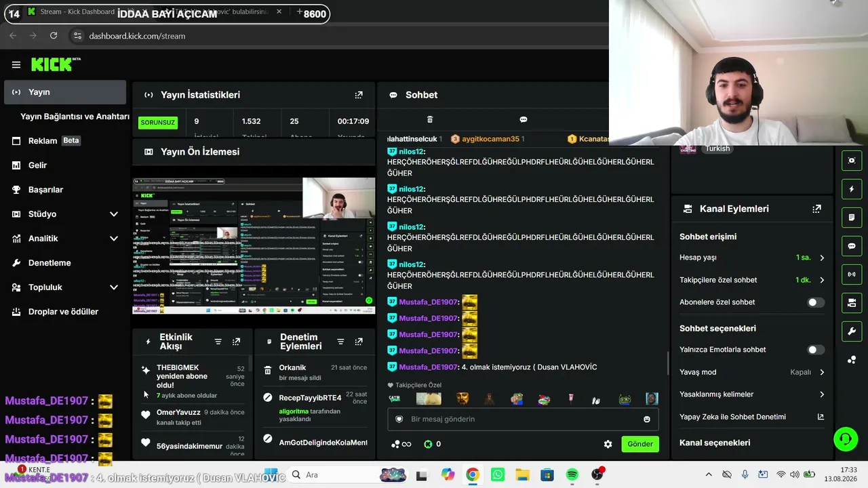
Task: Click username Orkanik in moderation list
Action: [292, 367]
